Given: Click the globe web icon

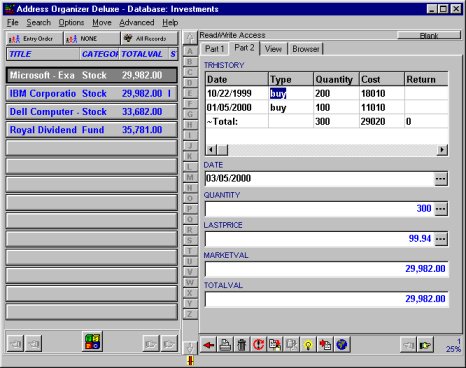Looking at the screenshot, I should (x=342, y=345).
